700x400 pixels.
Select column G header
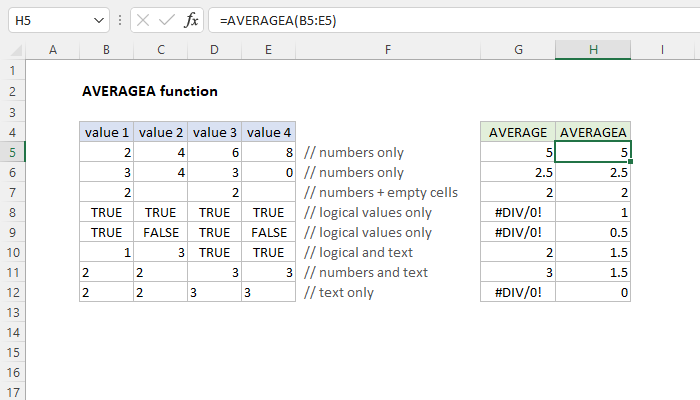518,50
